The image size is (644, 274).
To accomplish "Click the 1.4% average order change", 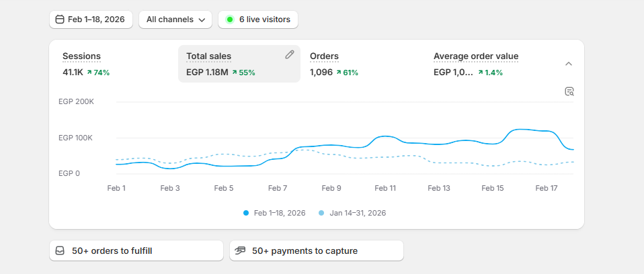I will pyautogui.click(x=493, y=73).
